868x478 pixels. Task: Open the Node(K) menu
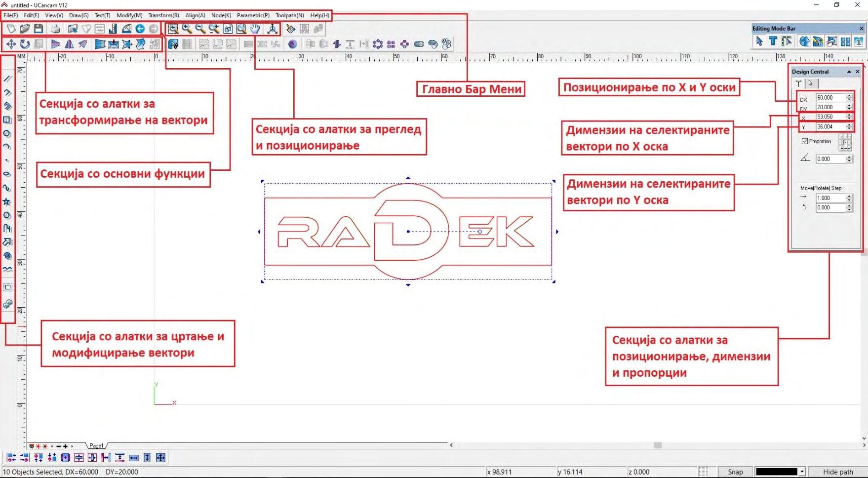tap(221, 15)
